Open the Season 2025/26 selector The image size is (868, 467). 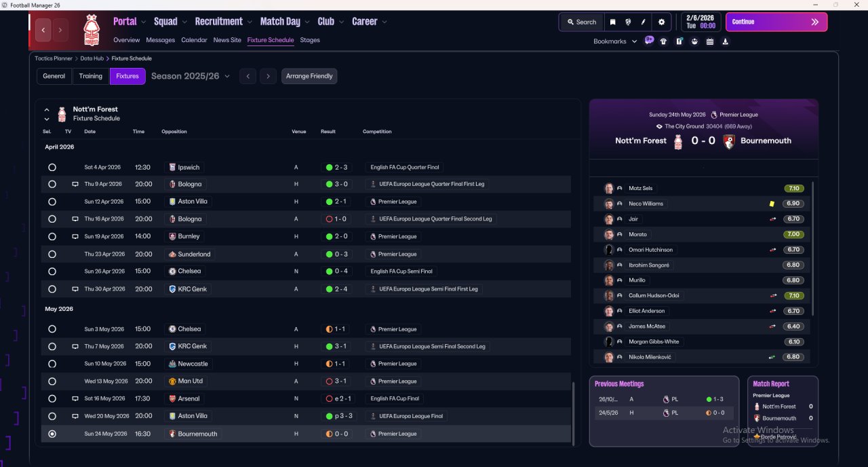(x=191, y=76)
